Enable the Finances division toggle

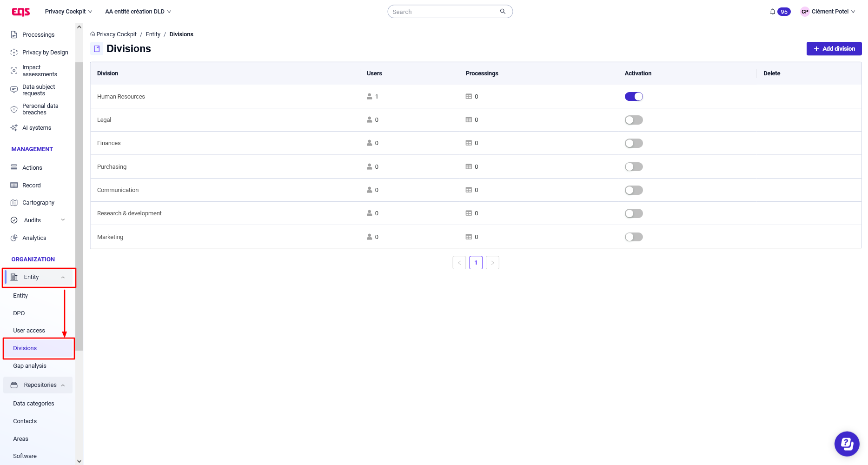[x=634, y=143]
